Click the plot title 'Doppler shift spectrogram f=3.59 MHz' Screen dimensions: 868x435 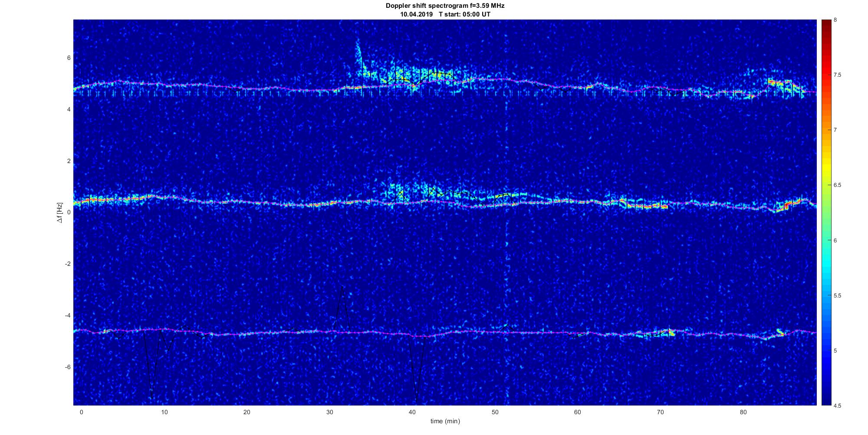[x=445, y=6]
